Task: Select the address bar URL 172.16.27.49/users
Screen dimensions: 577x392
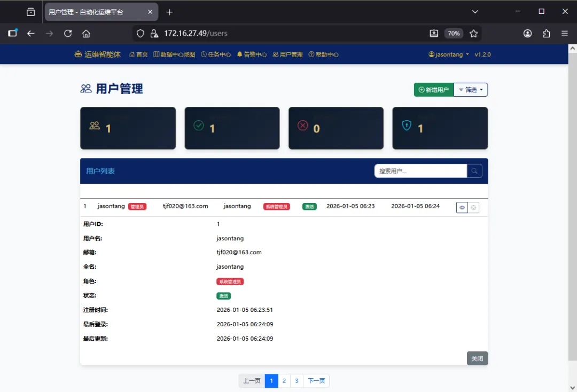Action: [x=196, y=34]
